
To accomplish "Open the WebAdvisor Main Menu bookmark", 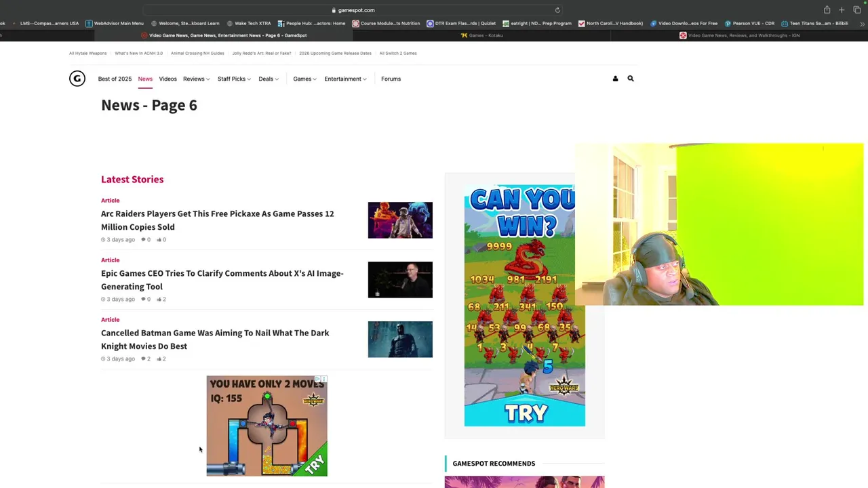I will tap(114, 23).
